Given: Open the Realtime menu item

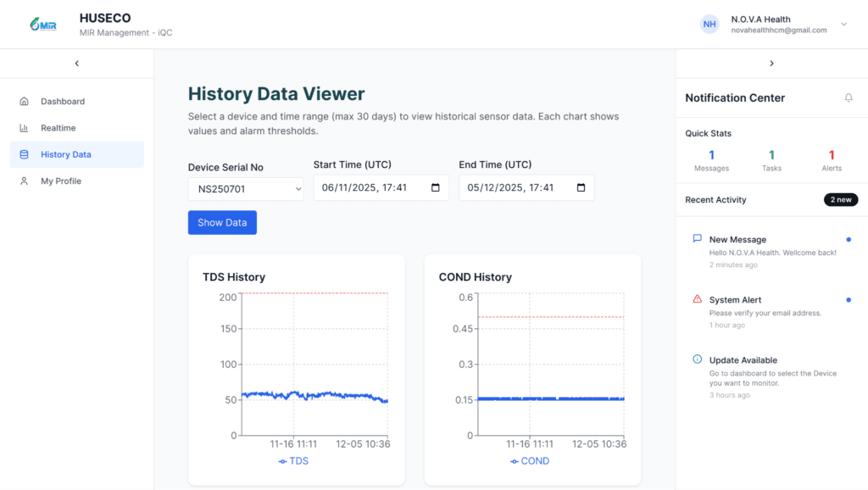Looking at the screenshot, I should tap(58, 128).
